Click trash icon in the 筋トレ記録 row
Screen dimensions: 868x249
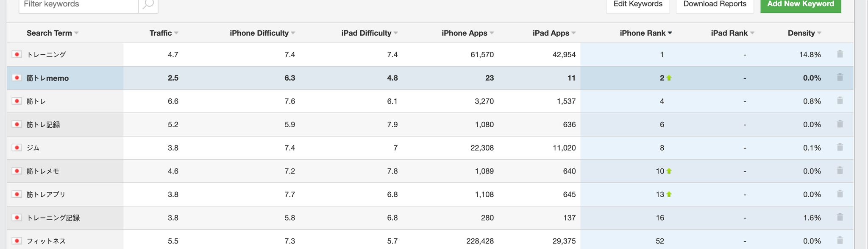[840, 124]
